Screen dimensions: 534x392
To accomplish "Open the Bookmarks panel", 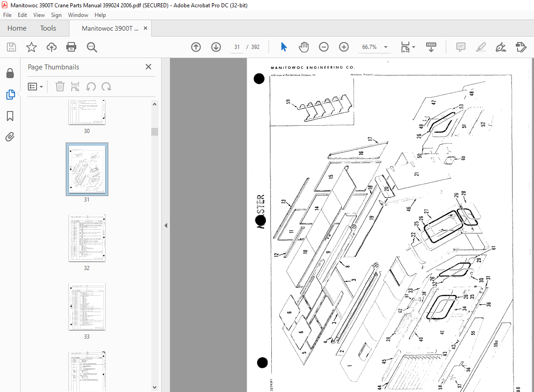I will pyautogui.click(x=10, y=116).
